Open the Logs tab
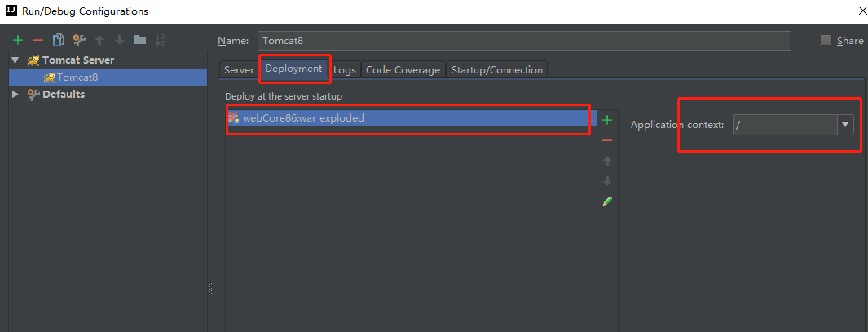The height and width of the screenshot is (332, 868). click(x=345, y=70)
